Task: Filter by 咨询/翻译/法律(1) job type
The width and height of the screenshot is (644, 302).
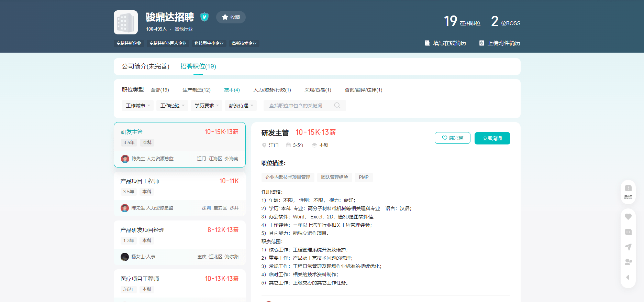Action: pyautogui.click(x=364, y=90)
